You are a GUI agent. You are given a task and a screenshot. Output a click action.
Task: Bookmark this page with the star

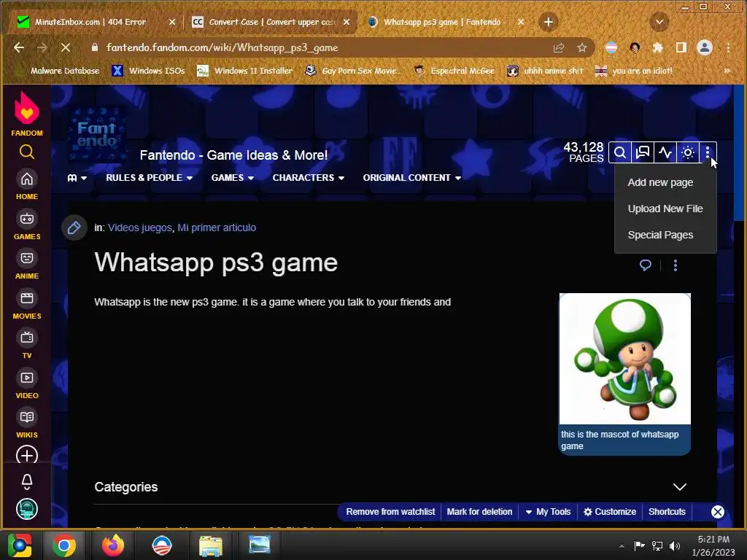[581, 47]
